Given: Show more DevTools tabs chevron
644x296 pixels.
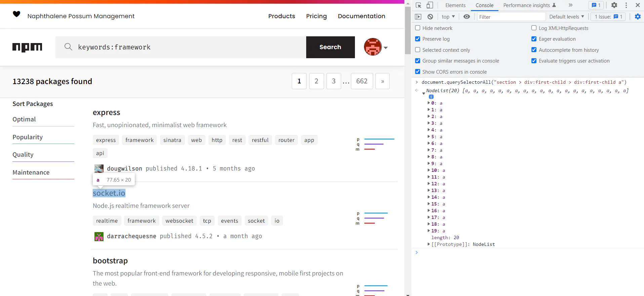Looking at the screenshot, I should 570,5.
